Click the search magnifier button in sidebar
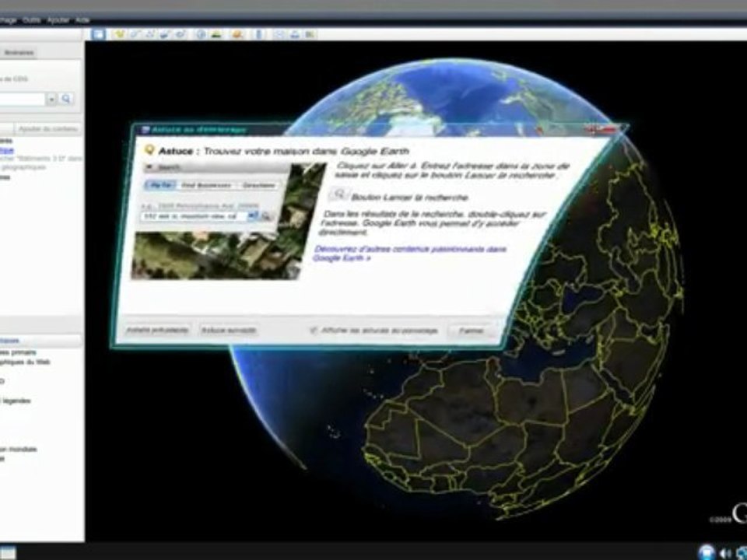Viewport: 747px width, 560px height. (x=66, y=99)
